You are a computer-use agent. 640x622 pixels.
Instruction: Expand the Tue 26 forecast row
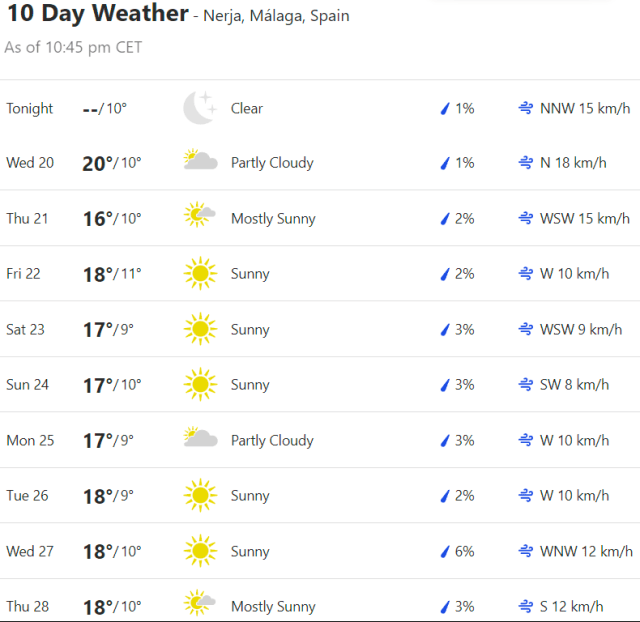[x=320, y=495]
